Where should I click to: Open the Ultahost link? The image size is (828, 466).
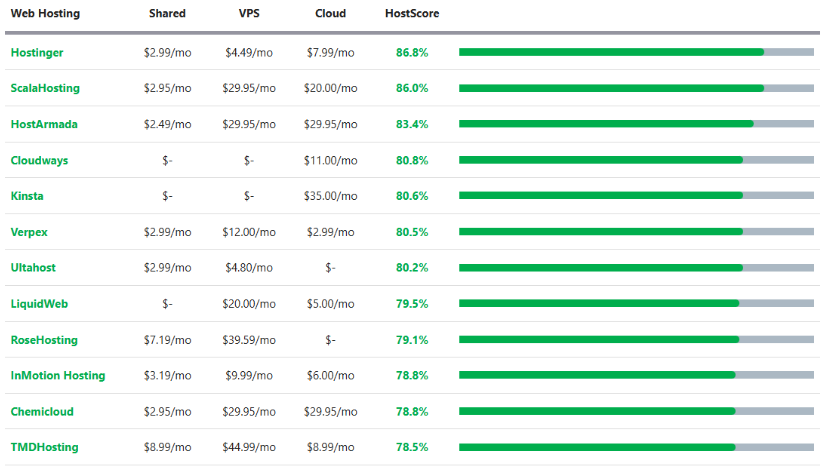click(x=33, y=268)
